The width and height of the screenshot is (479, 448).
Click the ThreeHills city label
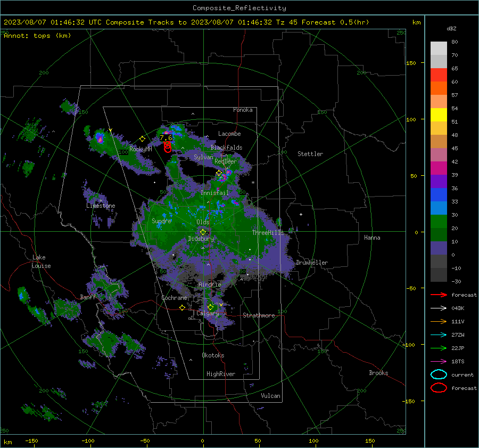268,233
